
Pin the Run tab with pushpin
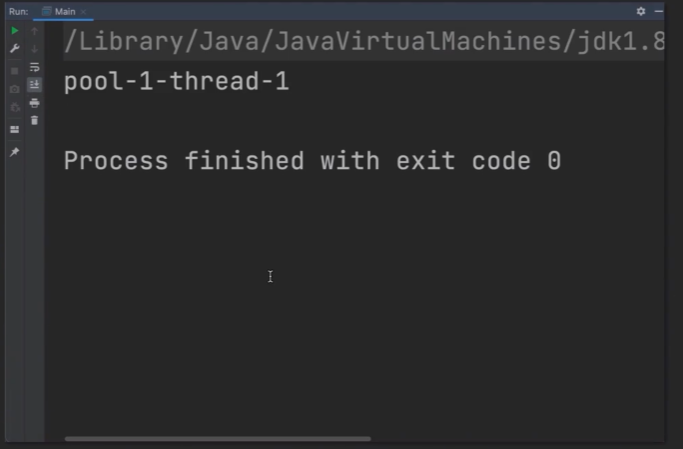tap(14, 152)
